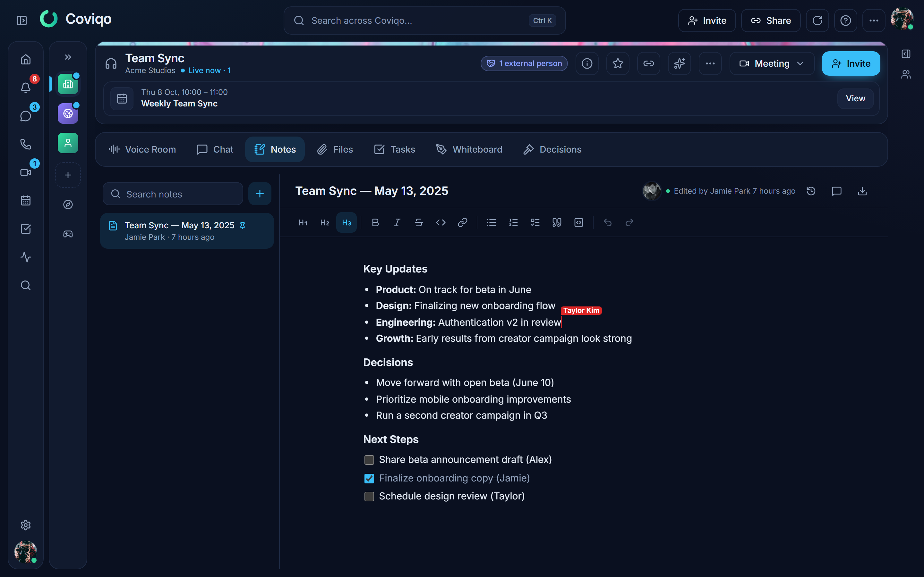Viewport: 924px width, 577px height.
Task: Tick Schedule design review checkbox
Action: pyautogui.click(x=369, y=496)
